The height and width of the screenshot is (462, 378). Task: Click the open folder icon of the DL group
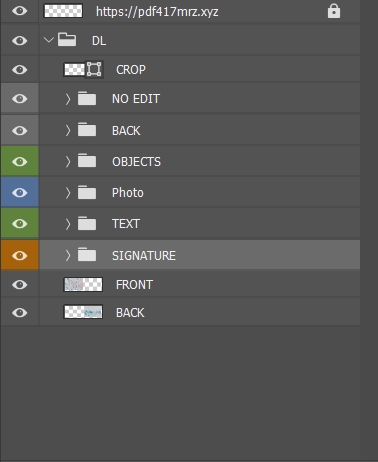(67, 40)
